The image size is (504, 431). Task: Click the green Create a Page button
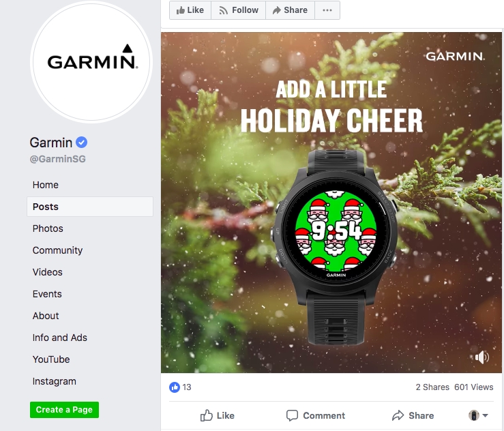[64, 410]
